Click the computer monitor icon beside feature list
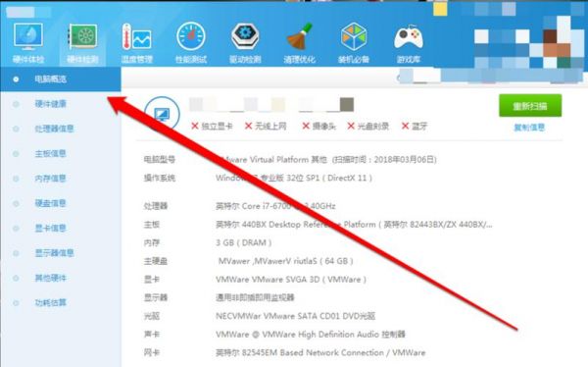 pos(162,114)
